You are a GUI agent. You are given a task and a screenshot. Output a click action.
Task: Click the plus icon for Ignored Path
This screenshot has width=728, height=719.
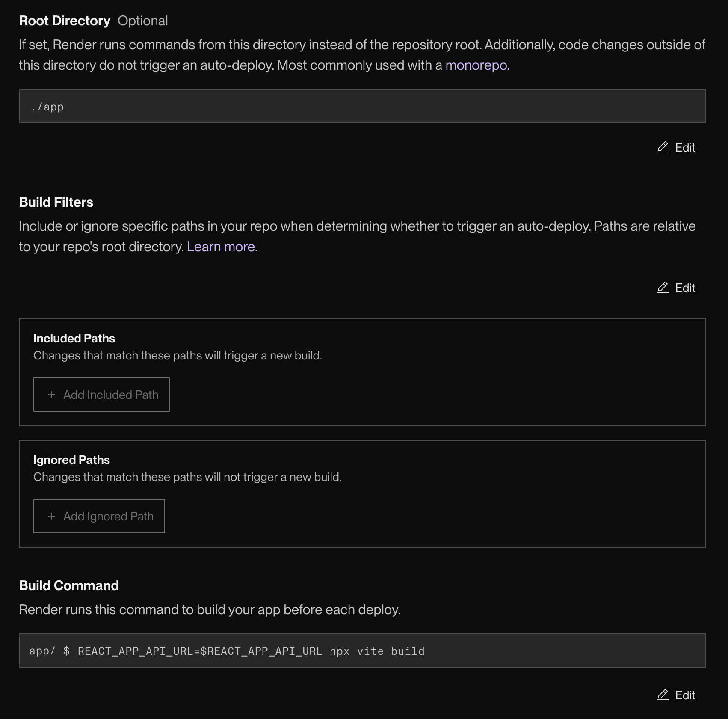51,516
